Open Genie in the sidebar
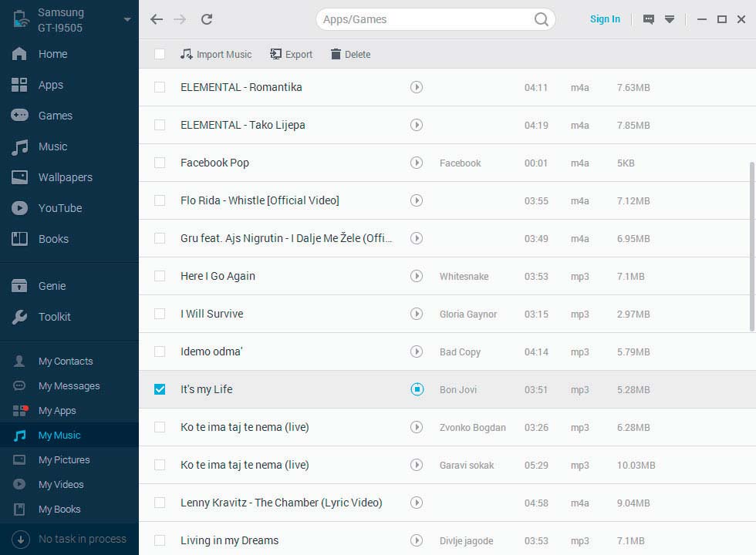 pos(69,286)
